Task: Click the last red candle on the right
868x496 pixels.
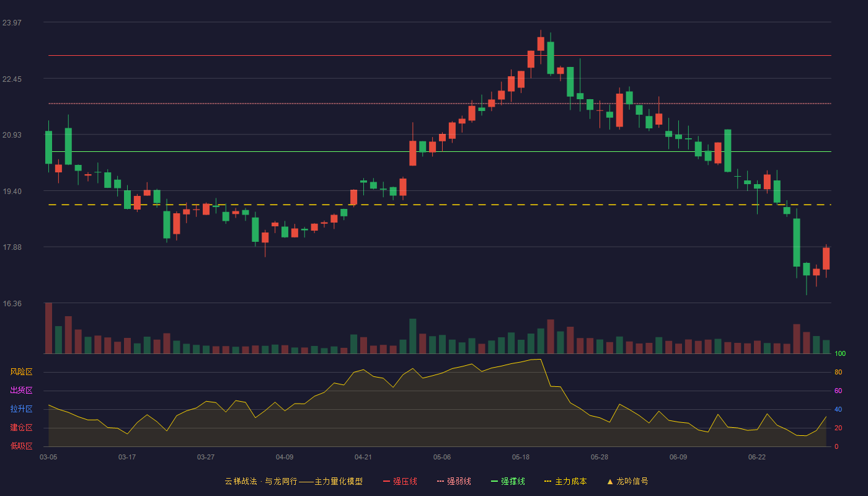Action: (x=826, y=259)
